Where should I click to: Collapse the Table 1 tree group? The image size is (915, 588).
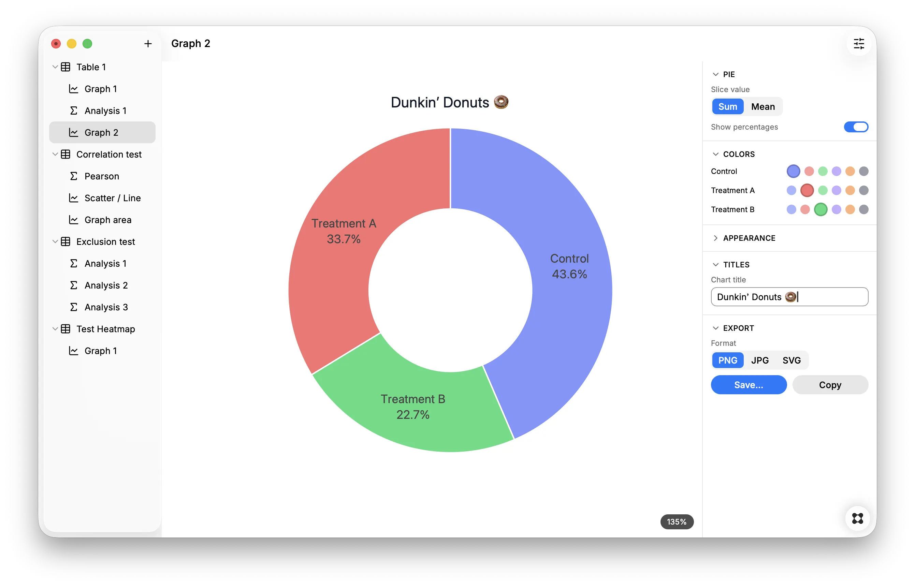pos(55,67)
